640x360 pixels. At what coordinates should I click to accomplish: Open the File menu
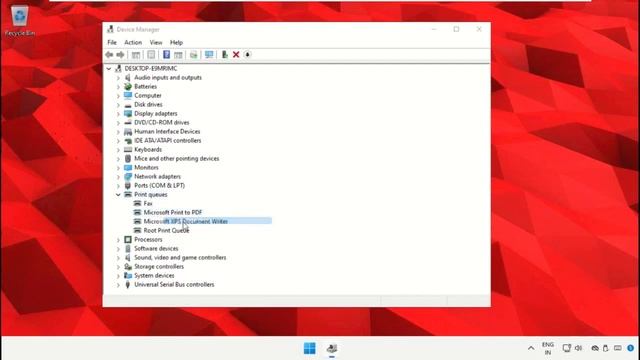point(112,42)
